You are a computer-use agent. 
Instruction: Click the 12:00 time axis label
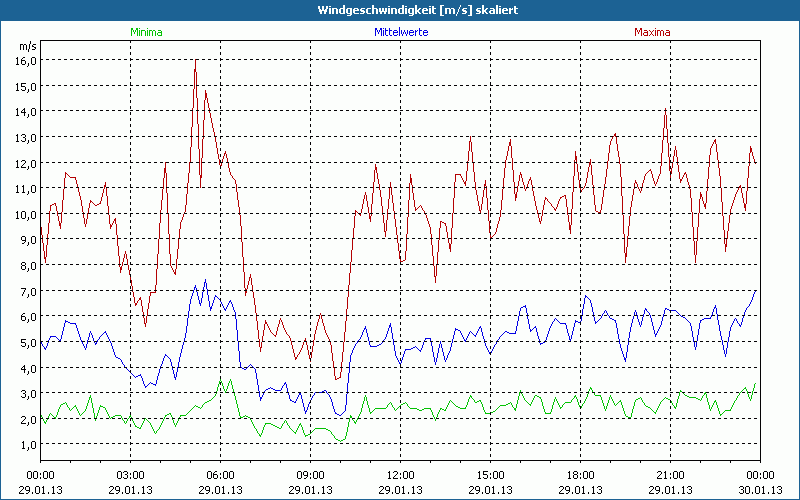pos(401,476)
